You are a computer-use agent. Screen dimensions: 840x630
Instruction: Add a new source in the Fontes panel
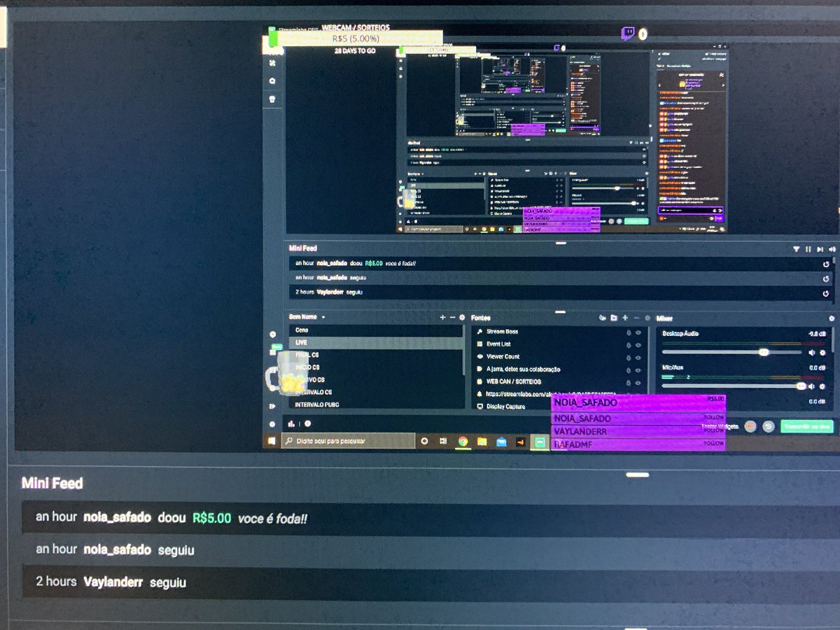click(x=625, y=318)
